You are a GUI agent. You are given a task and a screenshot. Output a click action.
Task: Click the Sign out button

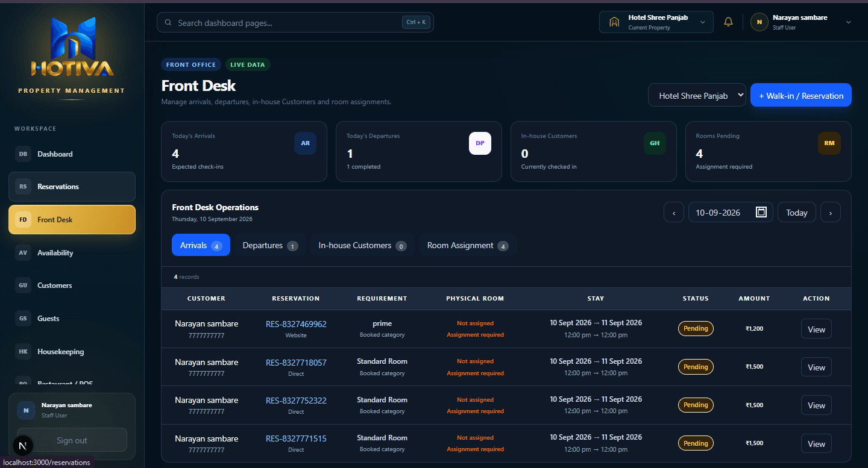point(72,440)
